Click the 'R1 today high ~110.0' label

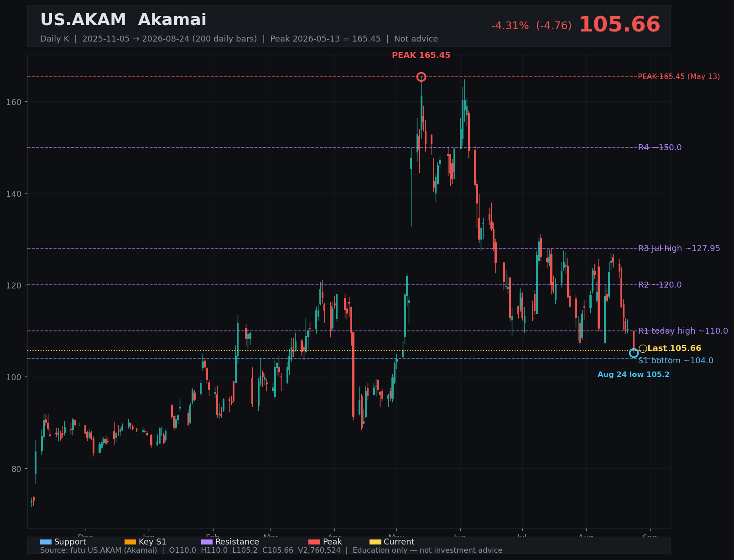pos(683,331)
